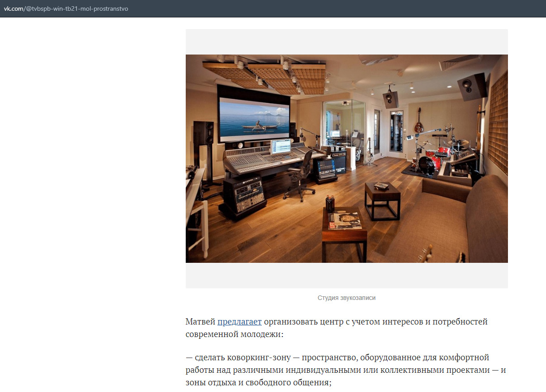Open the "предлагает" hyperlink
This screenshot has width=546, height=392.
pyautogui.click(x=239, y=322)
